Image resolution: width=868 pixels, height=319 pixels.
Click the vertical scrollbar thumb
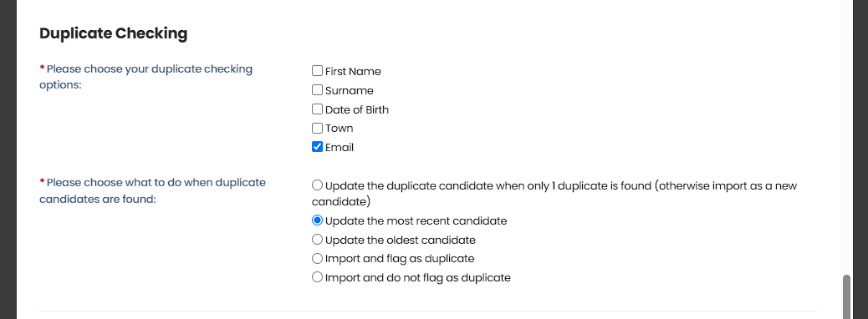[846, 297]
